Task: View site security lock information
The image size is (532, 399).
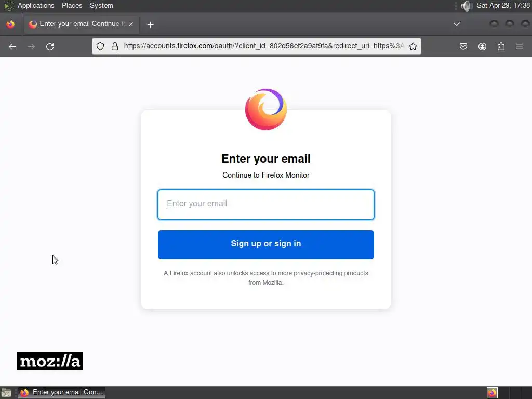Action: click(x=115, y=46)
